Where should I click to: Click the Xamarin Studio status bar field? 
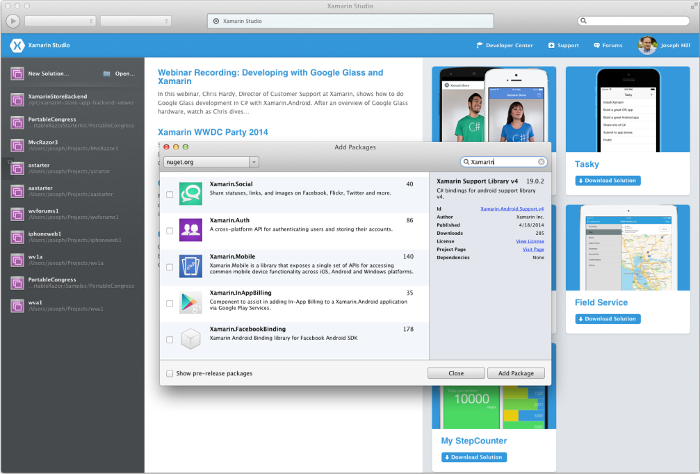(x=350, y=21)
